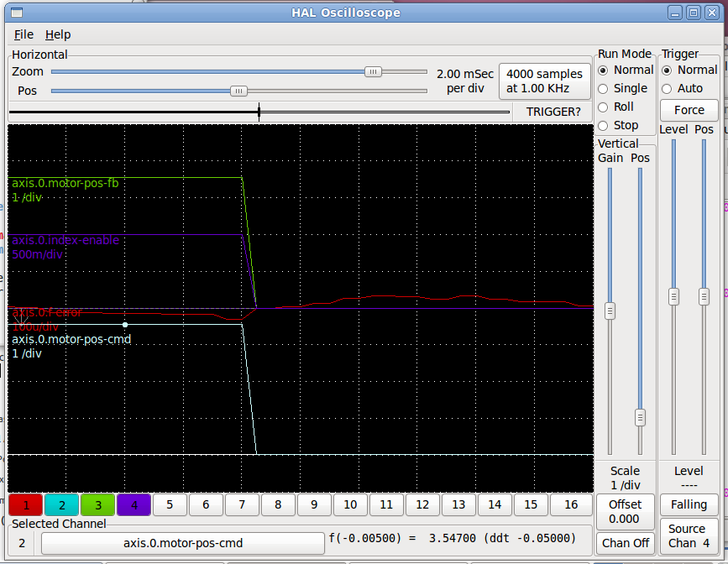The image size is (728, 564).
Task: Adjust the horizontal Zoom slider
Action: [373, 71]
